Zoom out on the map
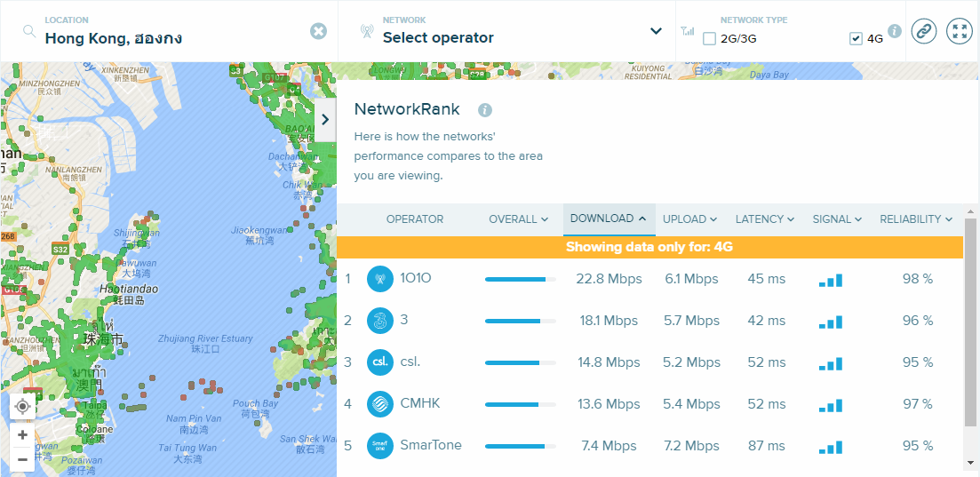 [22, 459]
